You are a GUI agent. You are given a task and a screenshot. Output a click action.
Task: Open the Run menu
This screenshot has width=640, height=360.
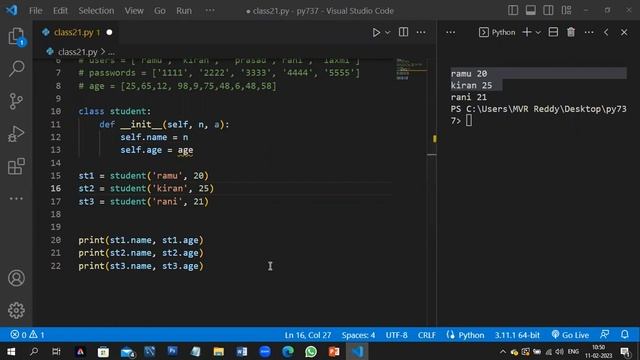click(184, 11)
